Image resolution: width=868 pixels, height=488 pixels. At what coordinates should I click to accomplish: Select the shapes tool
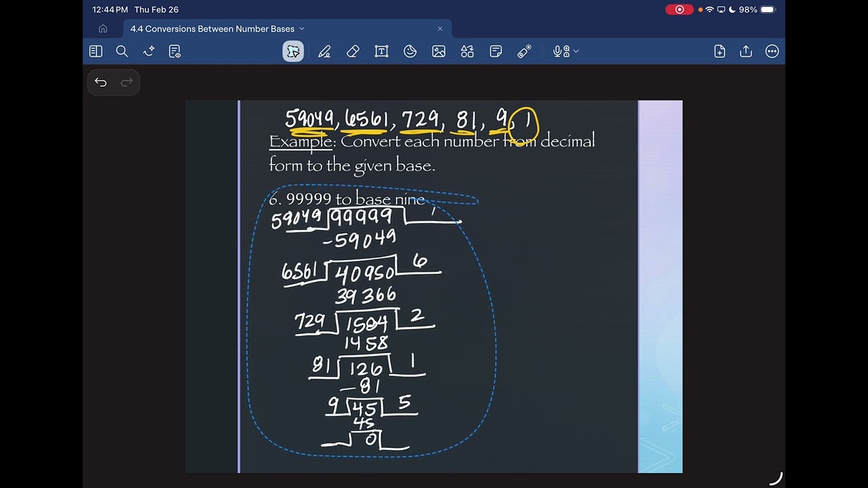[467, 52]
